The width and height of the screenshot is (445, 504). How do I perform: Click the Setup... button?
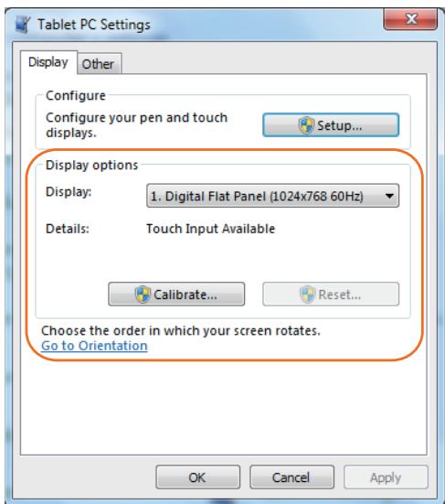331,125
